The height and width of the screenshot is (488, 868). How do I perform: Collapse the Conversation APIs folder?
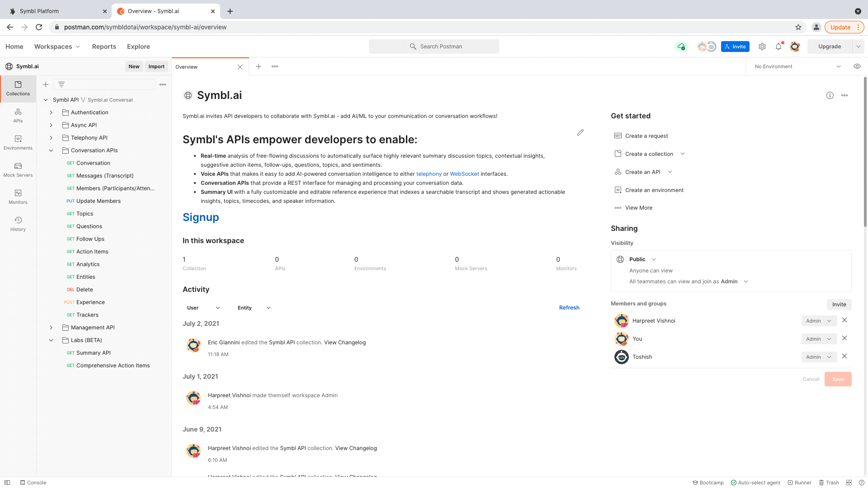tap(51, 150)
